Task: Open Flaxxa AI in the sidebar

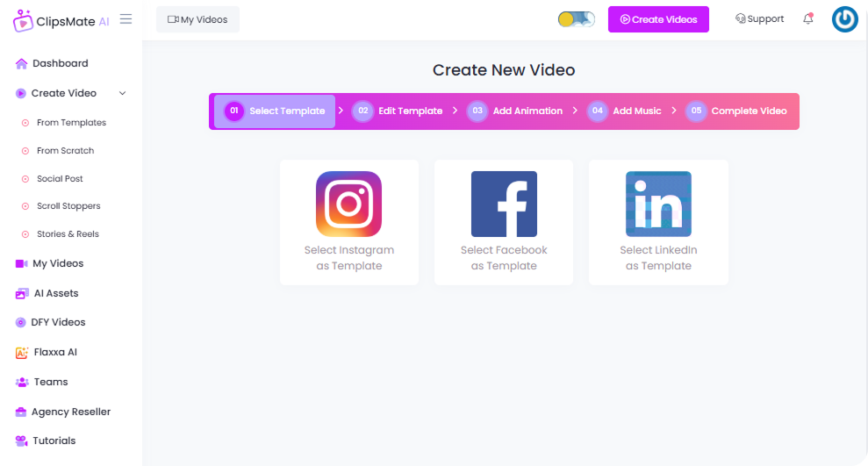Action: tap(54, 352)
